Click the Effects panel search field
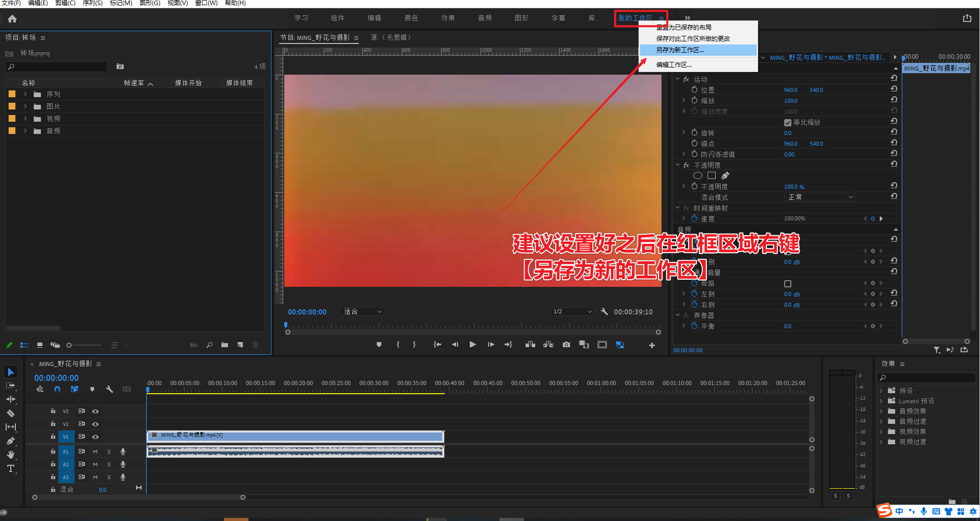 tap(926, 378)
